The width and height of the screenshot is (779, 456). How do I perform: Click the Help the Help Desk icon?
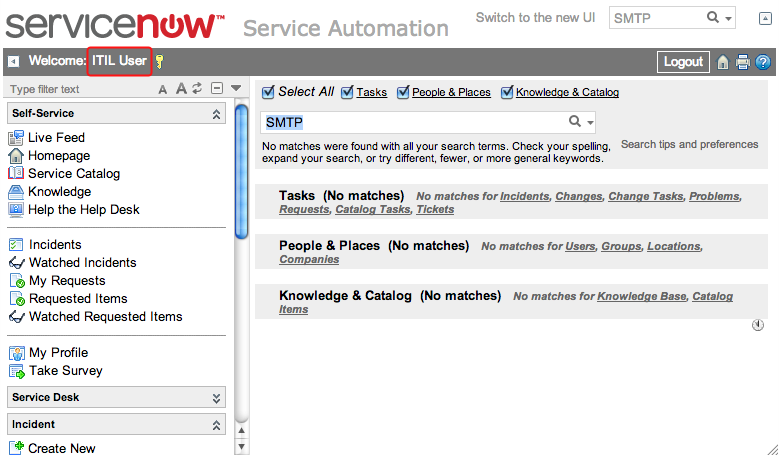click(16, 210)
